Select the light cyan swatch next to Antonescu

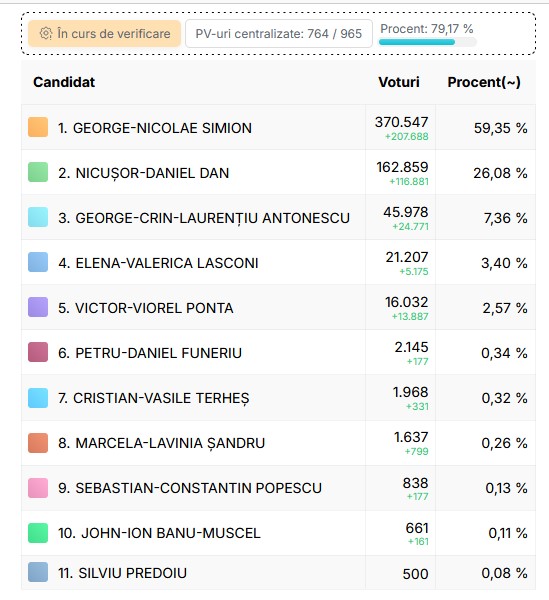38,217
